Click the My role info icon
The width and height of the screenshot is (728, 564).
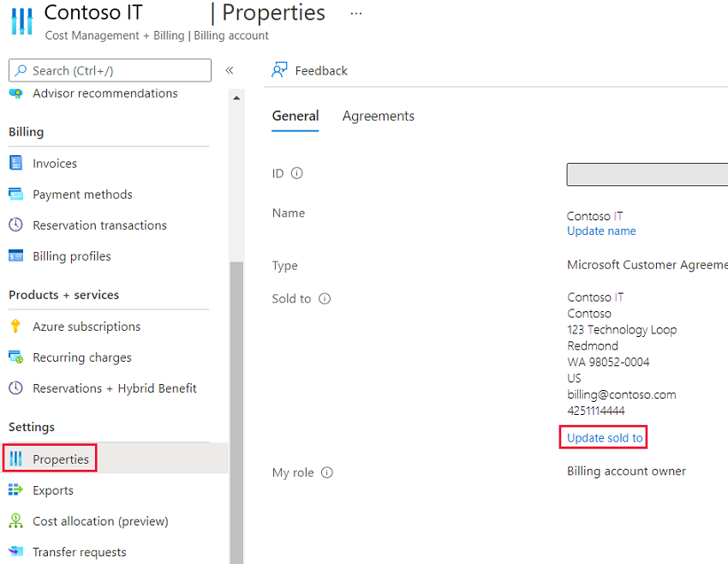click(x=327, y=472)
